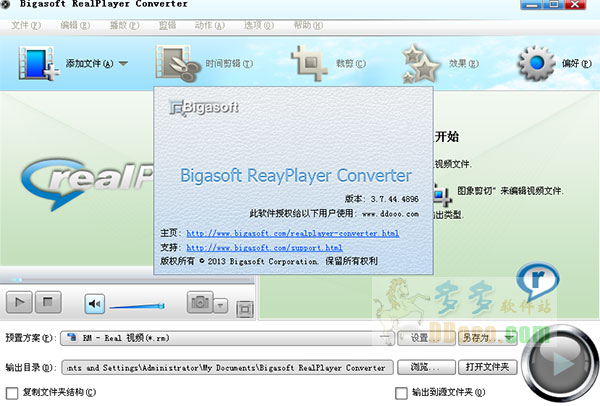Open the Add File dropdown arrow
The height and width of the screenshot is (406, 600).
[123, 63]
